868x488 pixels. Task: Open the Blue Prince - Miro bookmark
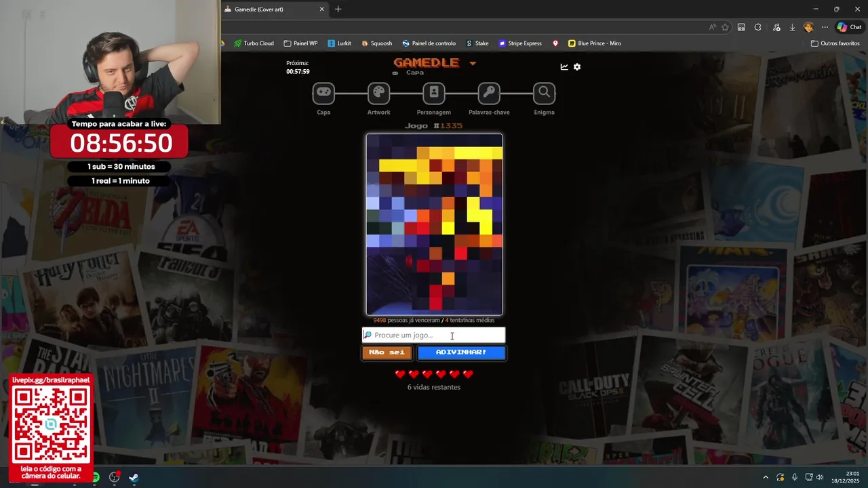click(x=595, y=43)
